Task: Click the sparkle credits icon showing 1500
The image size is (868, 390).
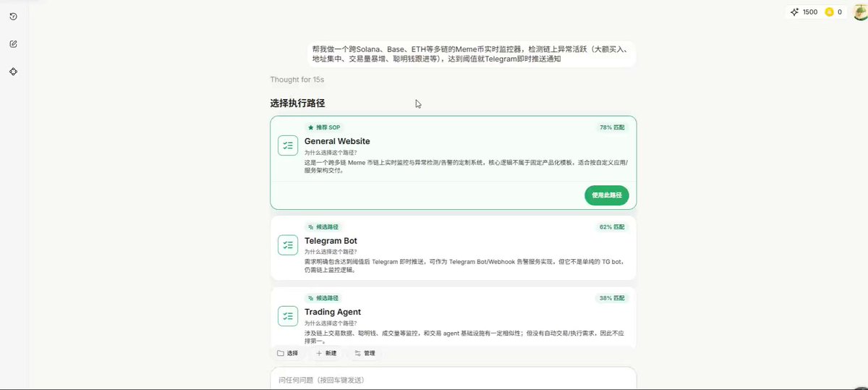Action: click(795, 12)
